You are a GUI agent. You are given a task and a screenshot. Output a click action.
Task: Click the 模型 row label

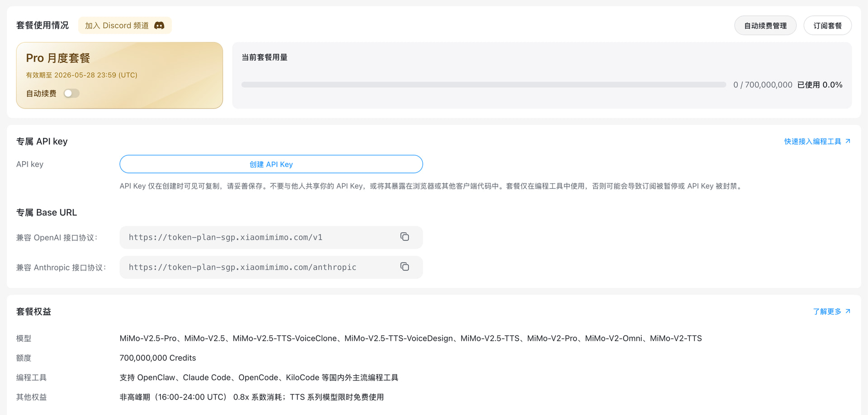pos(24,339)
